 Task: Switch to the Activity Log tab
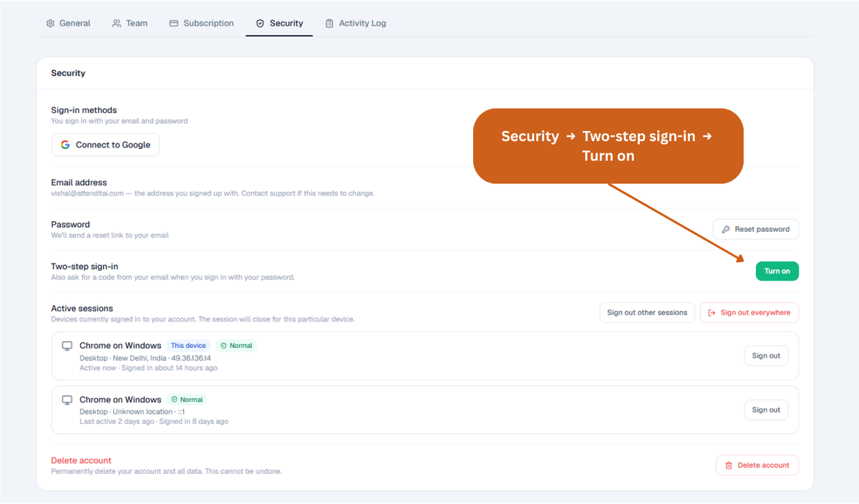coord(355,23)
